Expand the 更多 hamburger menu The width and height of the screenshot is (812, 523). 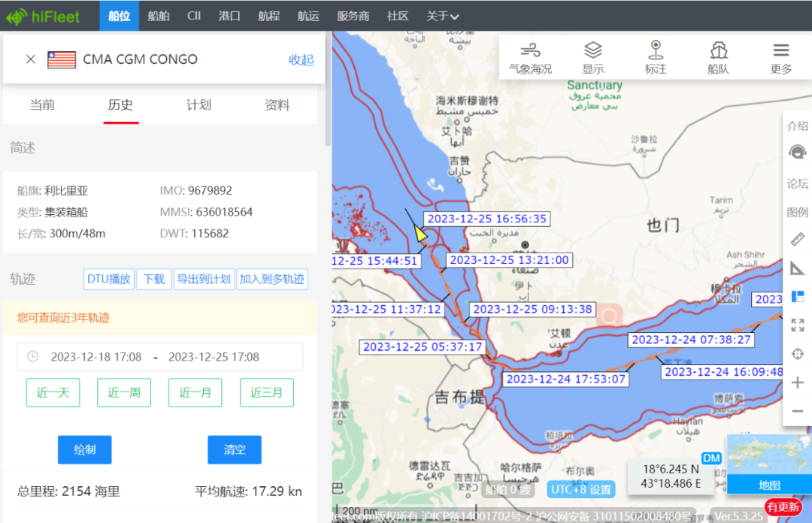(x=781, y=58)
